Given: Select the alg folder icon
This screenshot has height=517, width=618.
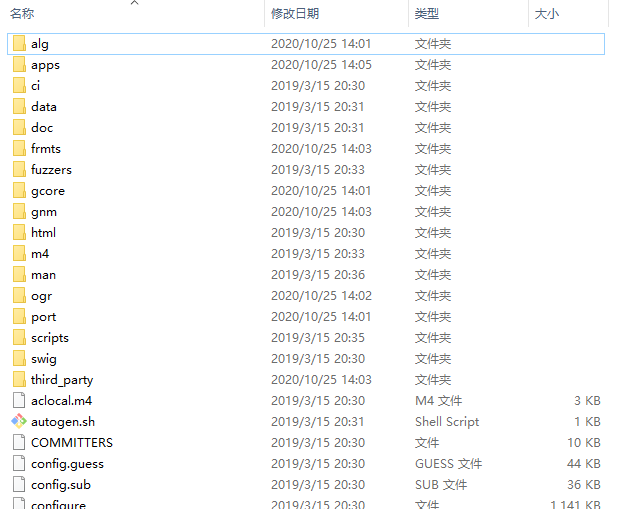Looking at the screenshot, I should point(19,44).
